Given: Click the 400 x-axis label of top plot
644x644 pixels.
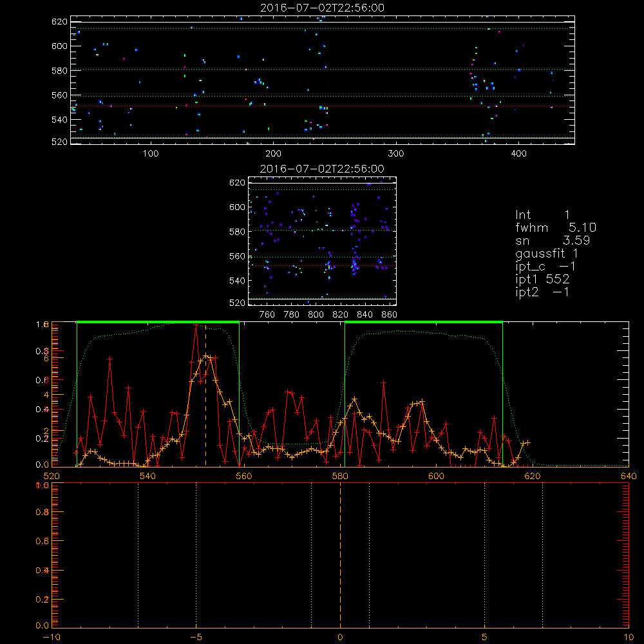Looking at the screenshot, I should [518, 154].
